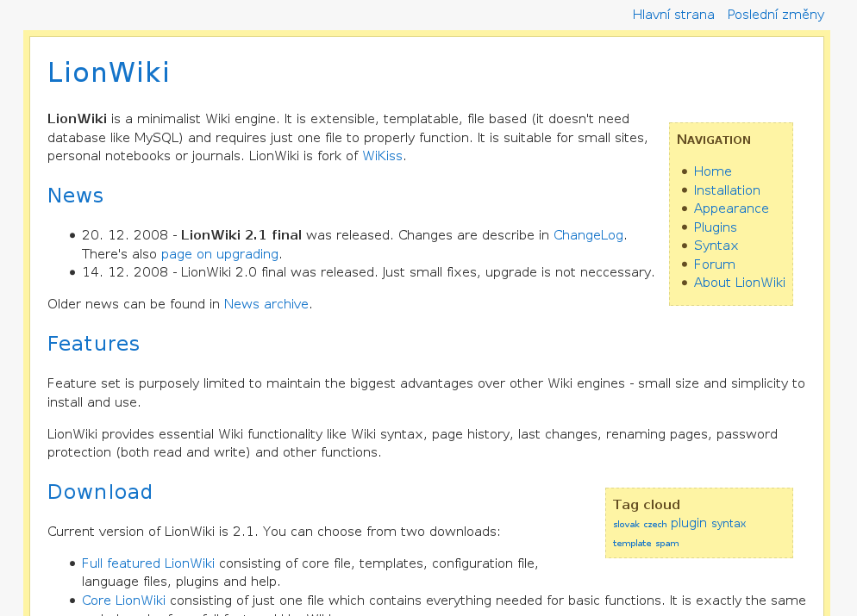Viewport: 857px width, 616px height.
Task: Select Home in Navigation box
Action: 712,171
